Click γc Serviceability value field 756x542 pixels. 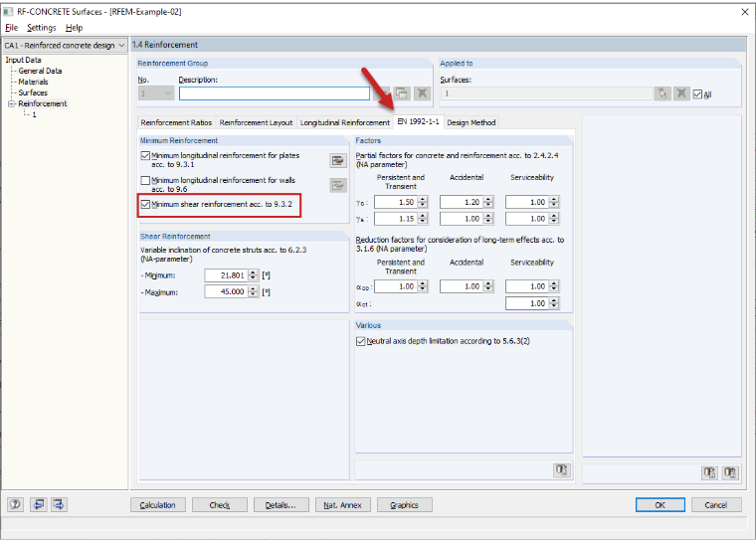click(x=527, y=202)
